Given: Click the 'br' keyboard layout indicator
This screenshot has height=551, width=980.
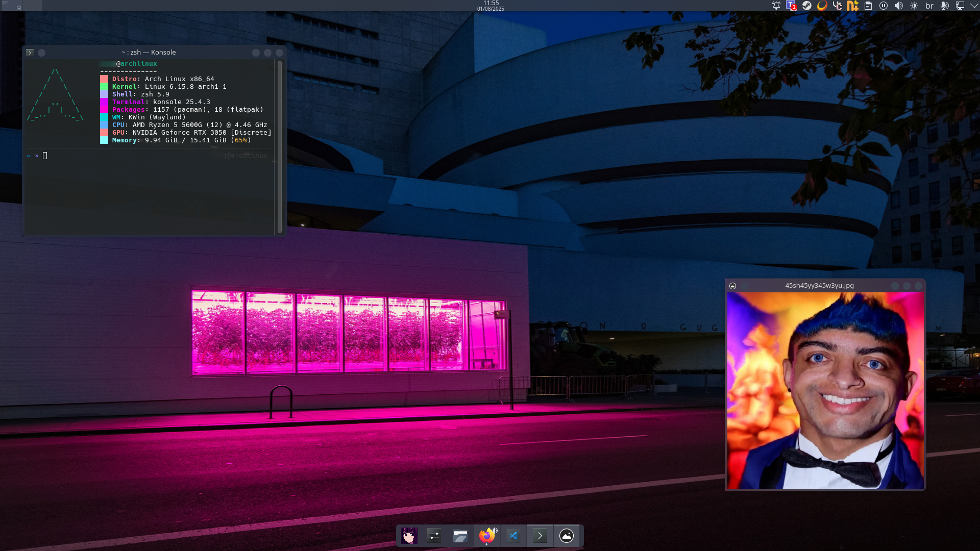Looking at the screenshot, I should tap(929, 6).
